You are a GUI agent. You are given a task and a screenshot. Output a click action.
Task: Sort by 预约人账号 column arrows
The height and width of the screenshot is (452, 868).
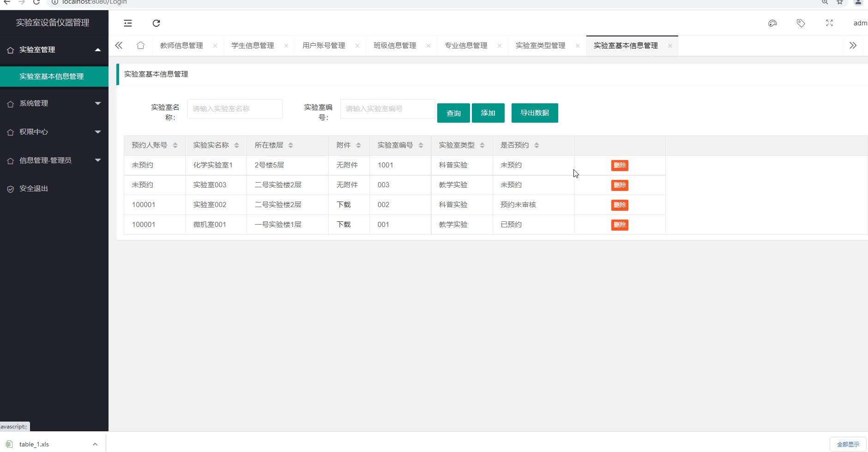(175, 145)
